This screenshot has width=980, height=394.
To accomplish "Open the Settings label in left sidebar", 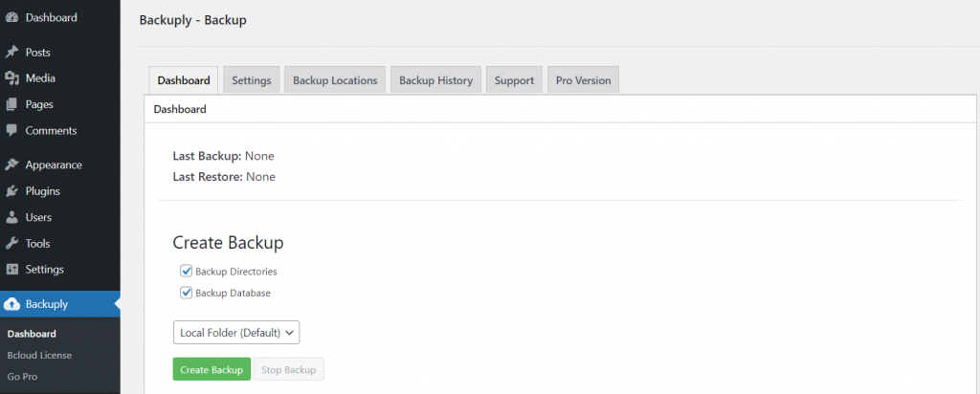I will coord(44,271).
